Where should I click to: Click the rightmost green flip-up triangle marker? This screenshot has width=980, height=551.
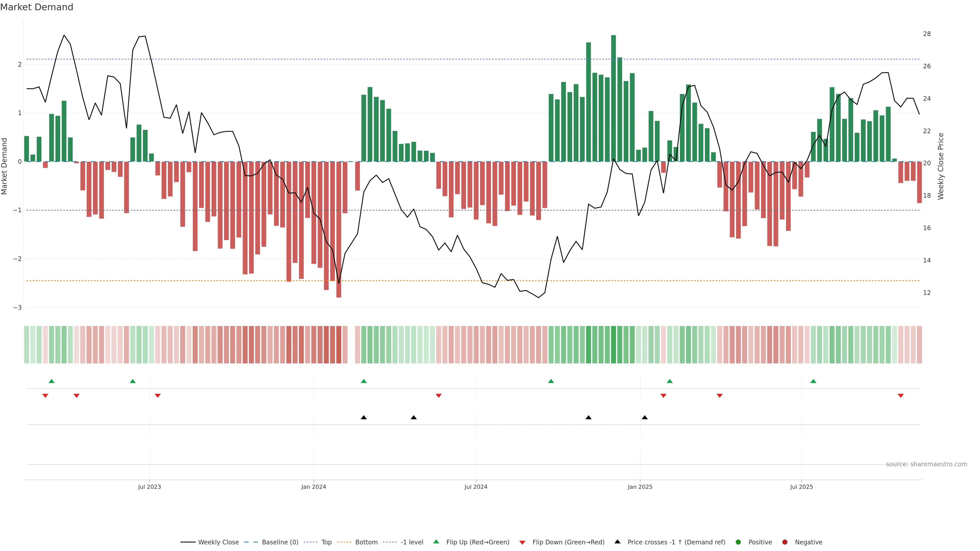point(813,381)
